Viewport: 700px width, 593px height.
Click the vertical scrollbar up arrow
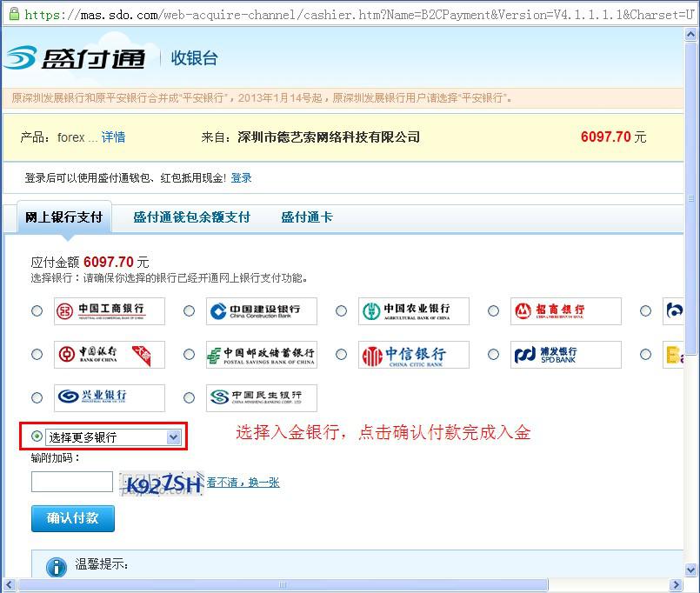690,35
